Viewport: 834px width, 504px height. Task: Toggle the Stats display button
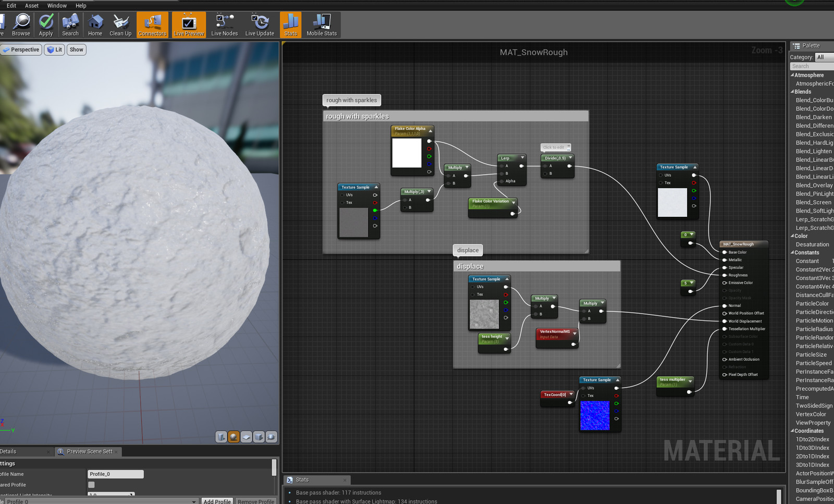tap(290, 25)
